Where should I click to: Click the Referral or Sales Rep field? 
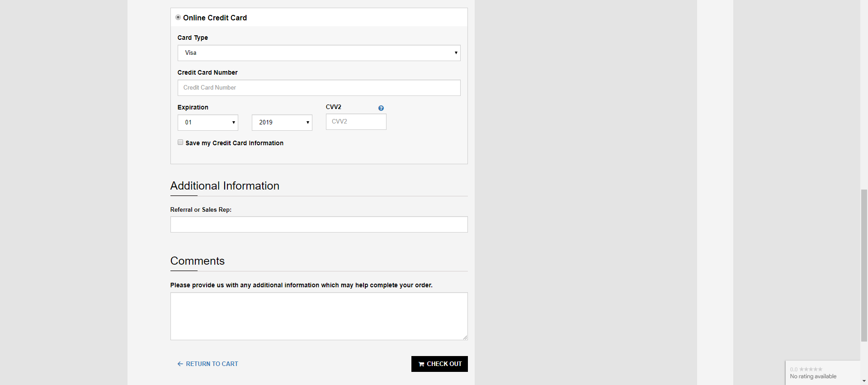[319, 224]
